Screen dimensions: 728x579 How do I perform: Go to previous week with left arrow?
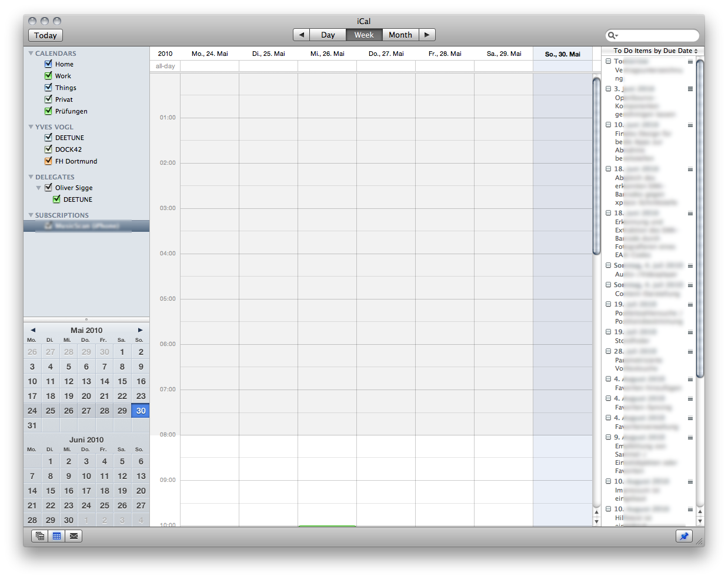pos(301,35)
